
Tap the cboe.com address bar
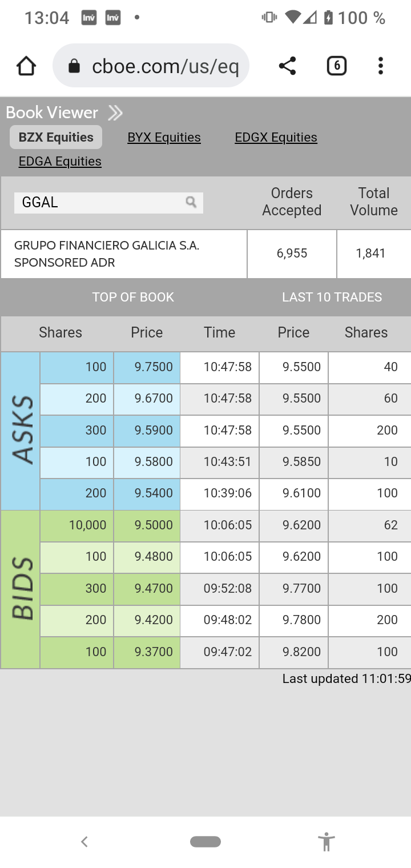(164, 67)
